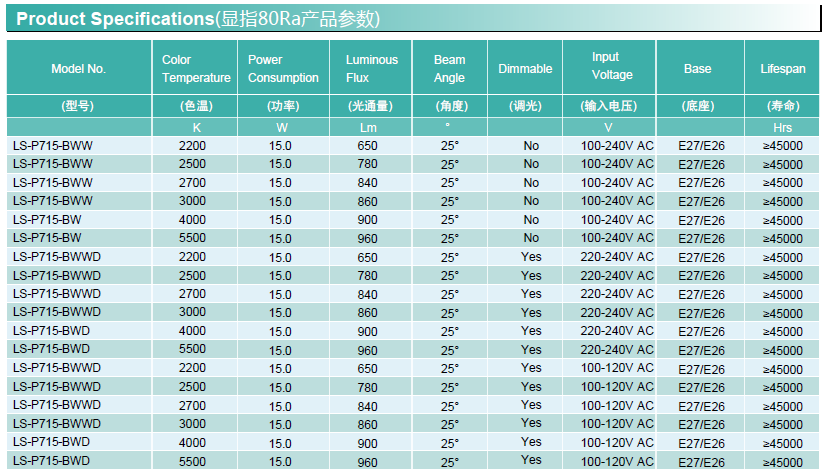Viewport: 827px width, 475px height.
Task: Click the Base column header
Action: (697, 69)
